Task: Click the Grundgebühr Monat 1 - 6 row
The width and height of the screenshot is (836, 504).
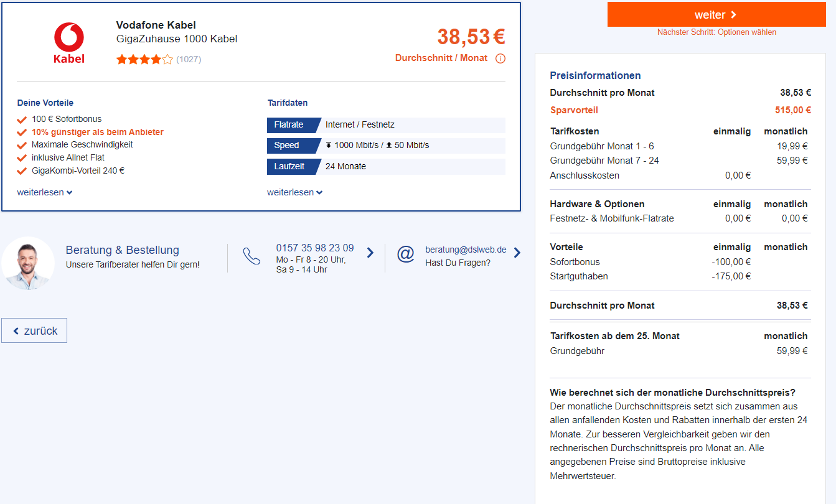Action: click(x=679, y=146)
